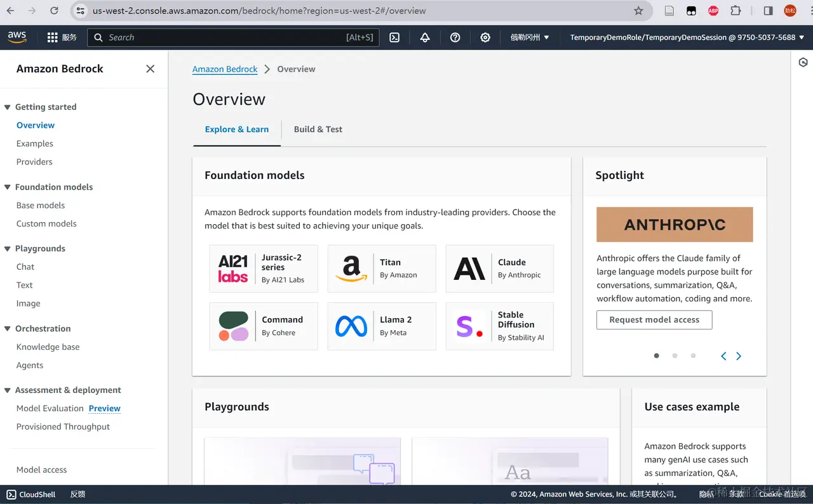Click the Amazon Bedrock breadcrumb link
This screenshot has width=813, height=504.
(225, 69)
